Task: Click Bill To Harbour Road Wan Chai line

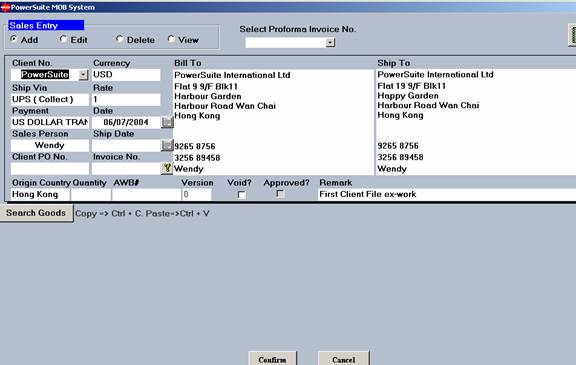Action: [225, 106]
